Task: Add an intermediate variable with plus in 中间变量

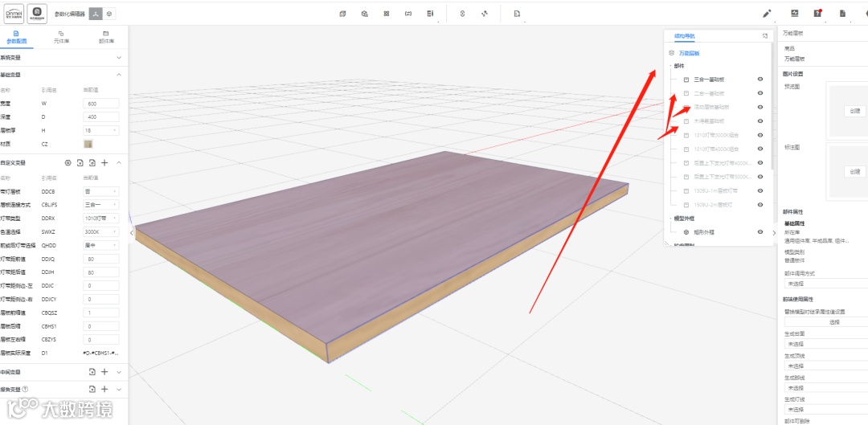Action: click(x=104, y=372)
